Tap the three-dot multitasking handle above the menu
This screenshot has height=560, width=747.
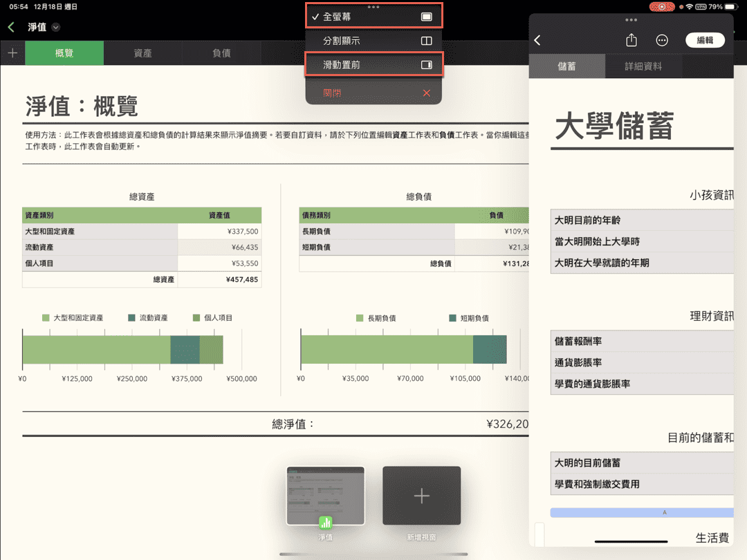click(373, 7)
